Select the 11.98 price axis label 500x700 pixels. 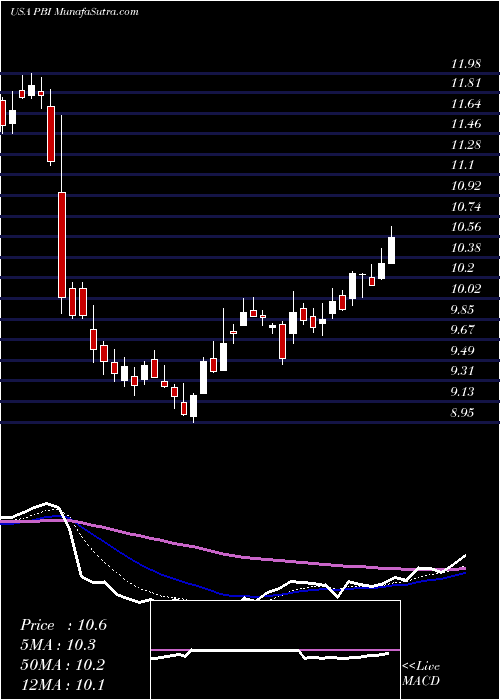pyautogui.click(x=465, y=63)
